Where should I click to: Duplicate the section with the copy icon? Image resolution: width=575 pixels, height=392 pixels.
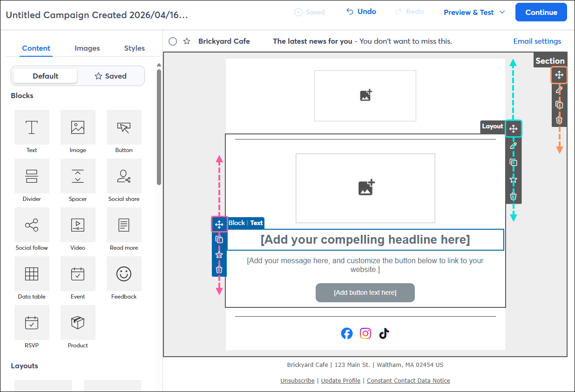click(x=559, y=105)
